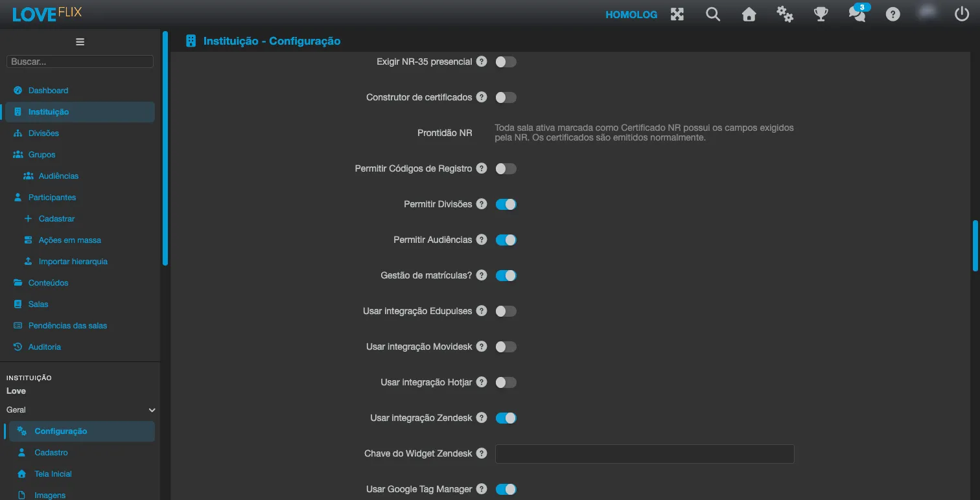Click the LOVEFLIX logo
This screenshot has width=980, height=500.
pos(47,14)
